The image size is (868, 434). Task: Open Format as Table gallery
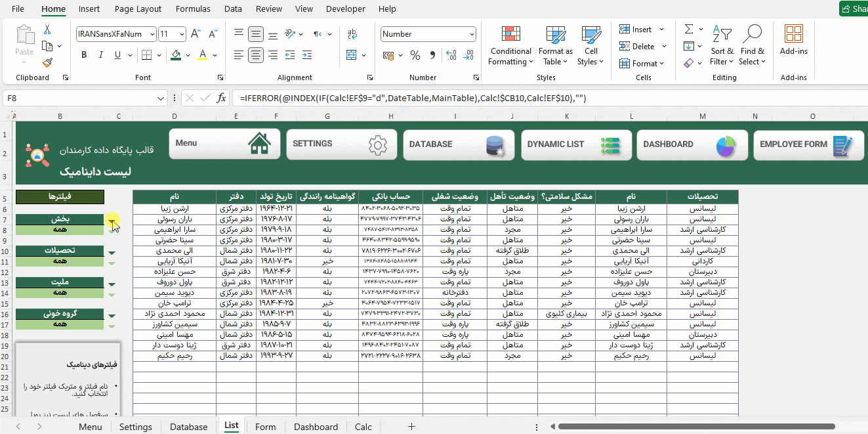pos(556,46)
